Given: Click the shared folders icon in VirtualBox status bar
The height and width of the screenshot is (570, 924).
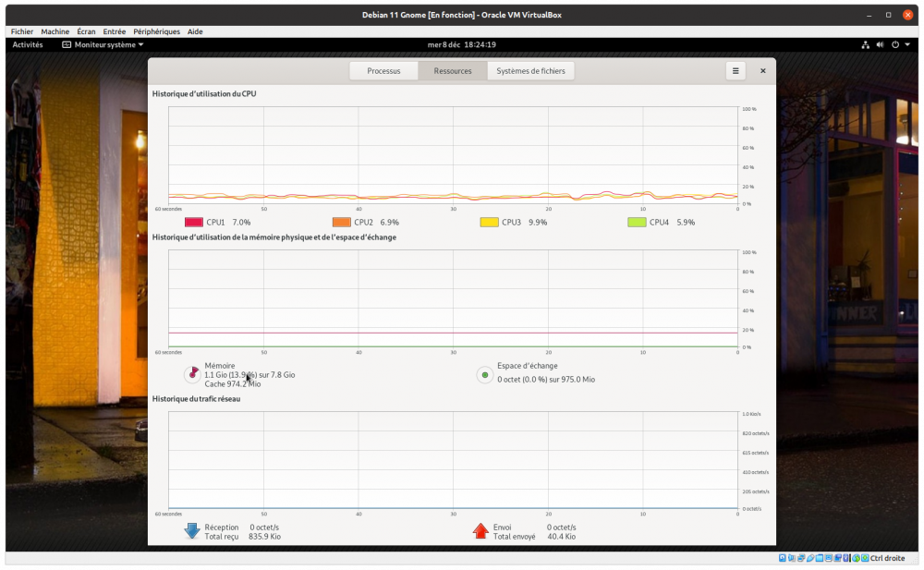Looking at the screenshot, I should tap(821, 558).
